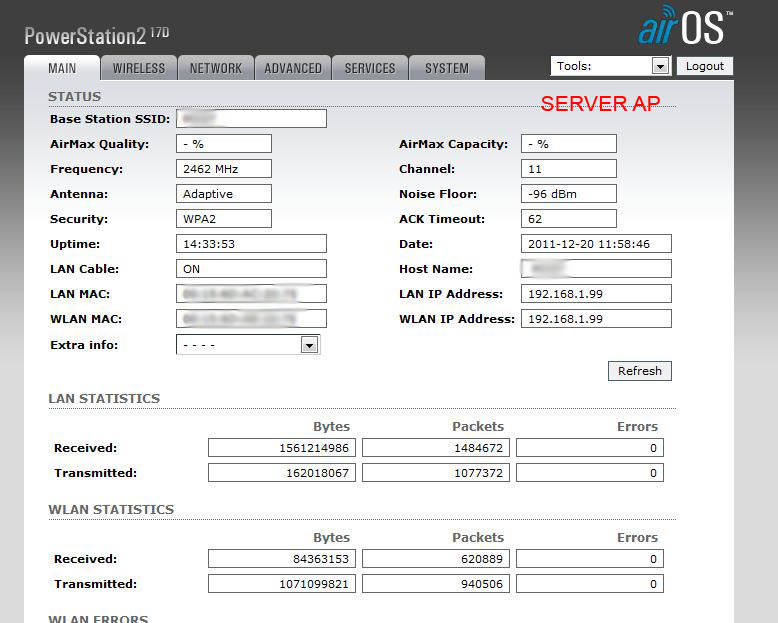
Task: Click the airOS logo
Action: (x=685, y=26)
